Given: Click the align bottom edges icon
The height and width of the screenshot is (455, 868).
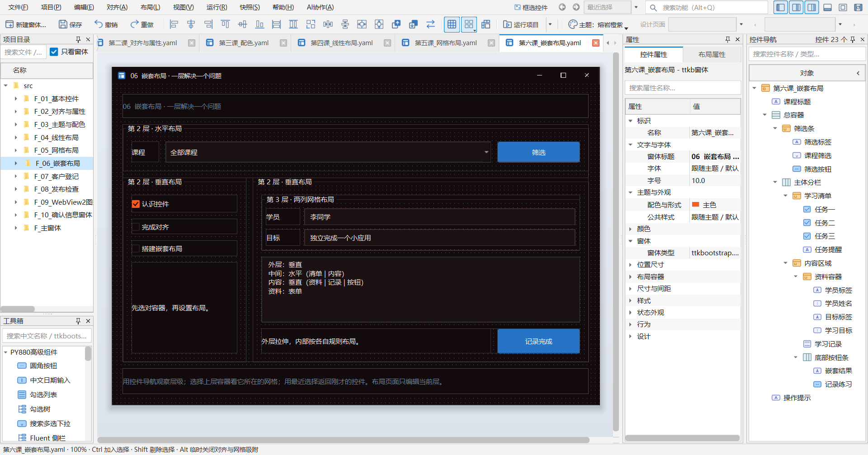Looking at the screenshot, I should coord(259,24).
